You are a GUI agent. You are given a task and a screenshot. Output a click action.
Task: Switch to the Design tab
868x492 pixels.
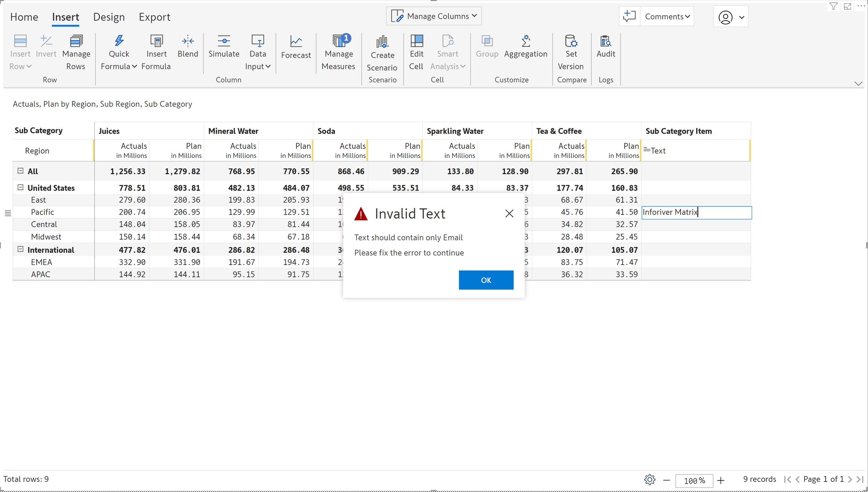[109, 17]
